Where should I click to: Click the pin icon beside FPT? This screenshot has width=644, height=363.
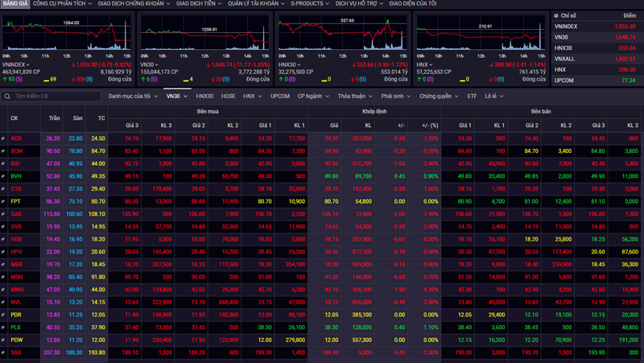point(4,200)
